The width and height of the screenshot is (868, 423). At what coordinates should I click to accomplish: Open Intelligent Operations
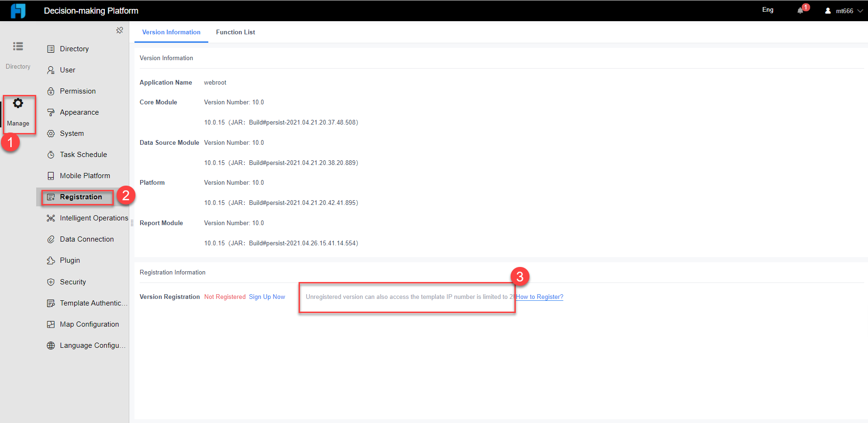click(94, 218)
